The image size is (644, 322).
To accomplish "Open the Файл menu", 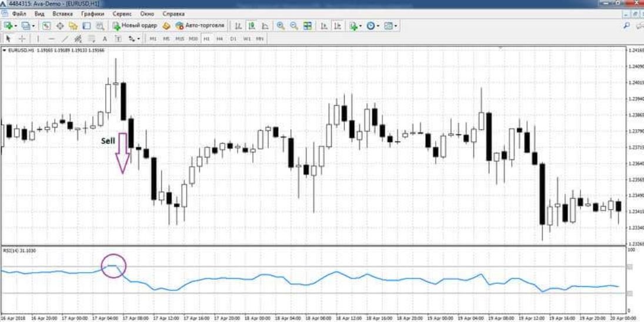I will pos(18,14).
